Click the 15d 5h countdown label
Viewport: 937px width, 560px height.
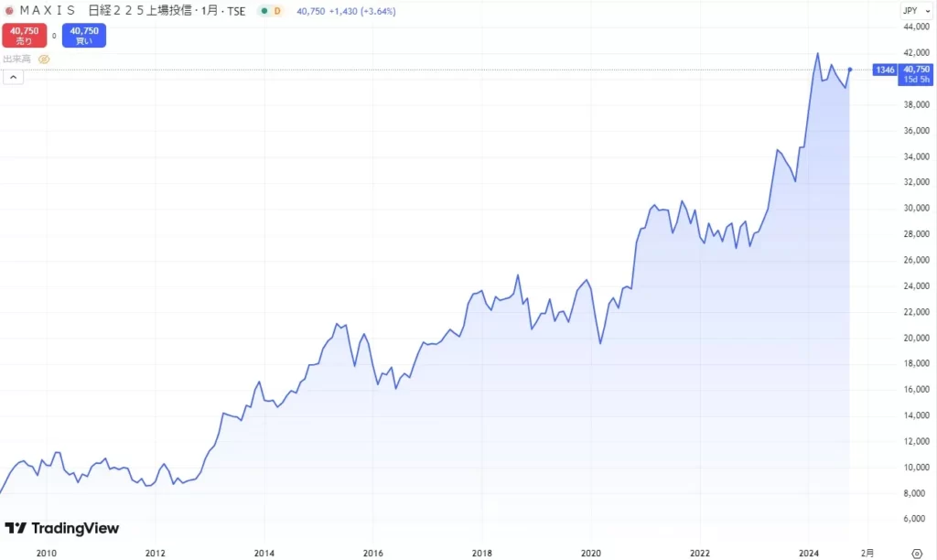[x=916, y=80]
